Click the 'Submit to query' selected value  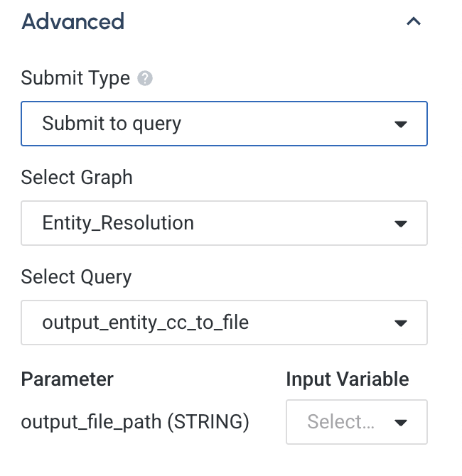[112, 124]
